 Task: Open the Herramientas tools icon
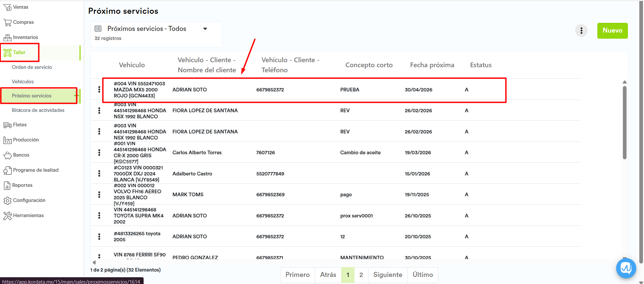tap(7, 216)
